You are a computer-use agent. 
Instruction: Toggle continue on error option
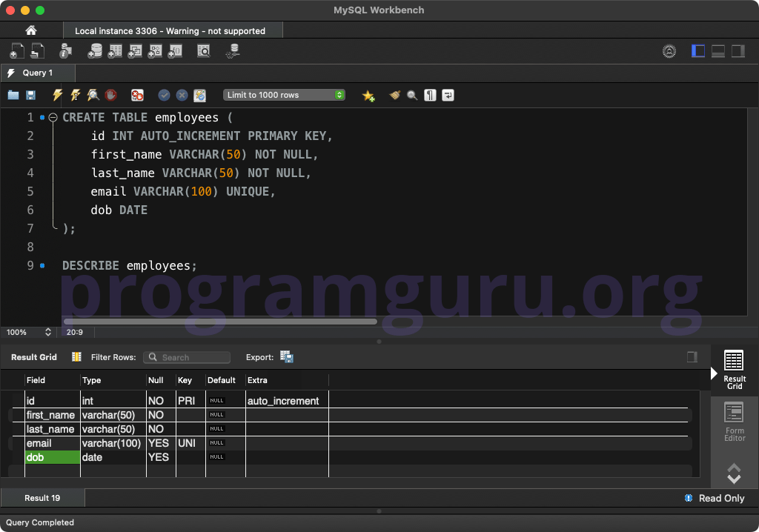[x=137, y=95]
